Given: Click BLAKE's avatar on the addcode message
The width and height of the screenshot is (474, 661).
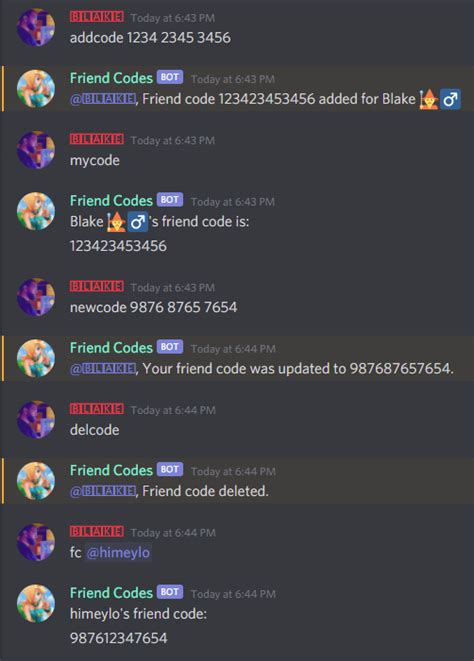Looking at the screenshot, I should pyautogui.click(x=36, y=27).
